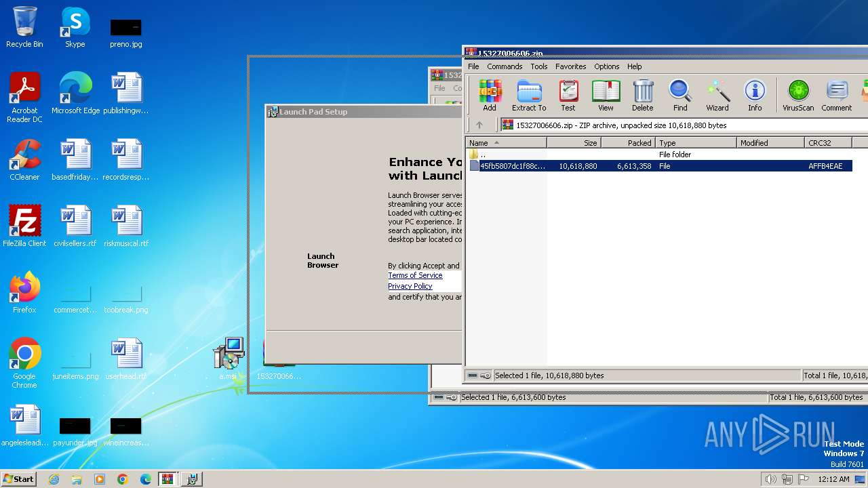Screen dimensions: 868x488
Task: Open the Firefox desktop shortcut
Action: coord(24,293)
